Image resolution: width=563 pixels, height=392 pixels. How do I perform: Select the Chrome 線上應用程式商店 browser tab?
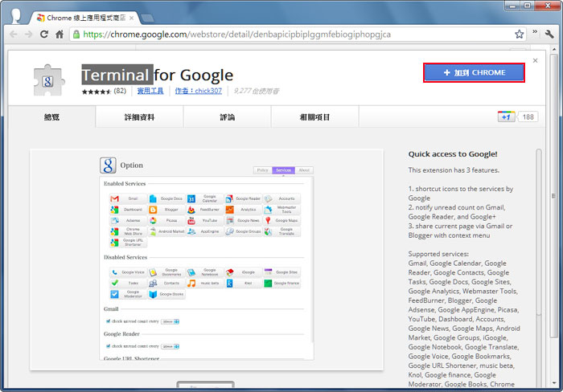tap(85, 18)
